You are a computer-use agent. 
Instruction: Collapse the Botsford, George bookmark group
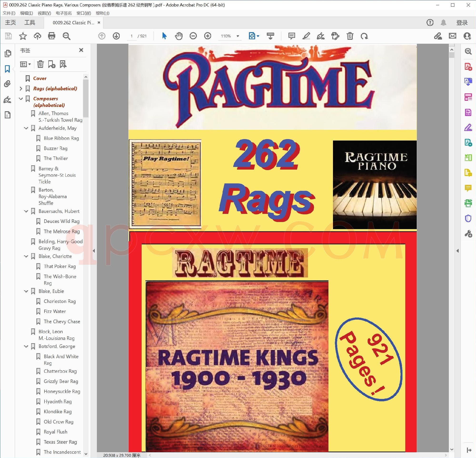(x=26, y=346)
